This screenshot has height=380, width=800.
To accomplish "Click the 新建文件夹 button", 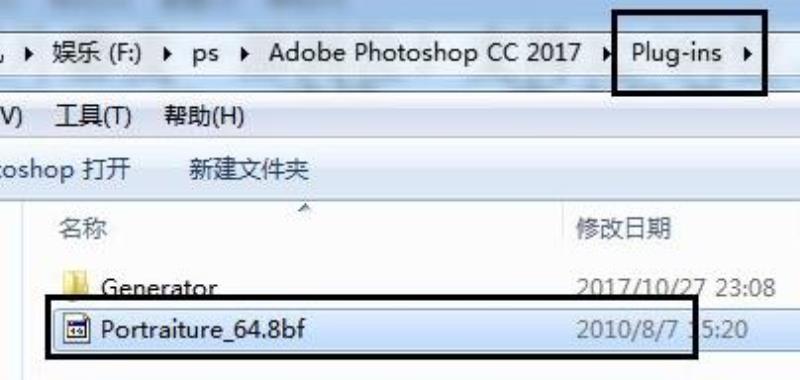I will point(248,169).
